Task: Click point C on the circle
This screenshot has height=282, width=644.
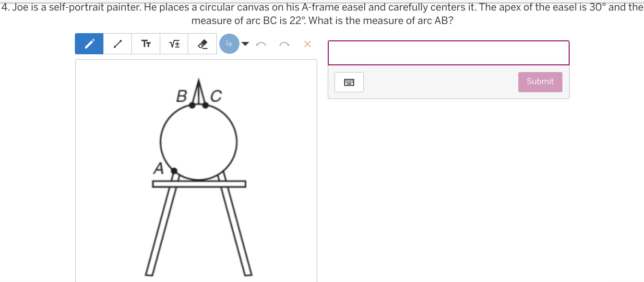Action: coord(205,105)
